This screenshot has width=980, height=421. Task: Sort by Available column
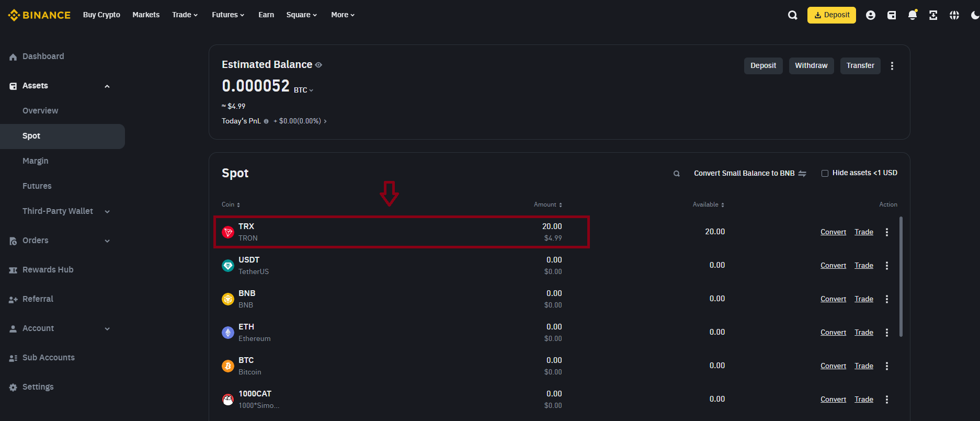709,204
